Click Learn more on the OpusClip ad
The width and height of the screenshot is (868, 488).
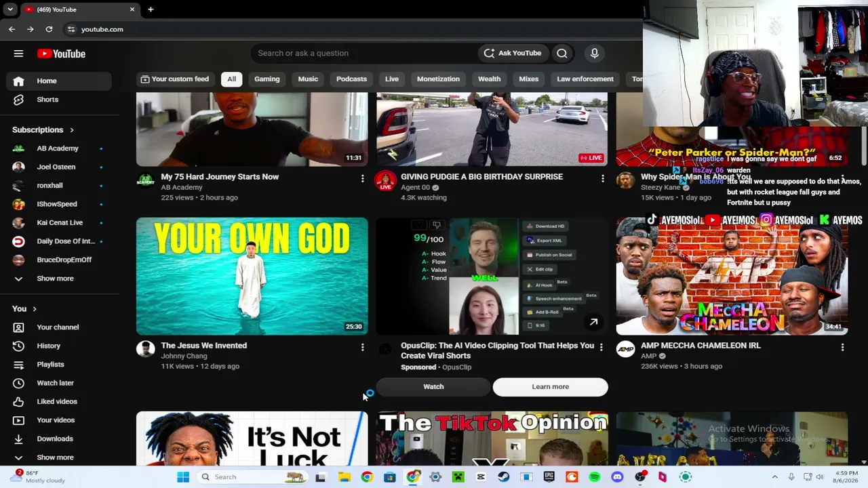550,387
